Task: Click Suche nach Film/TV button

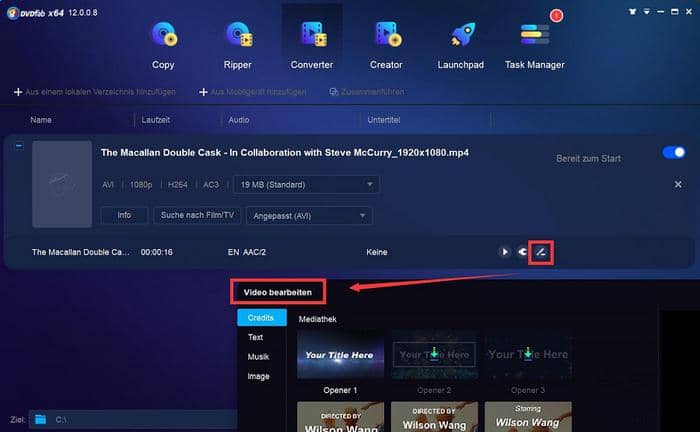Action: tap(197, 215)
